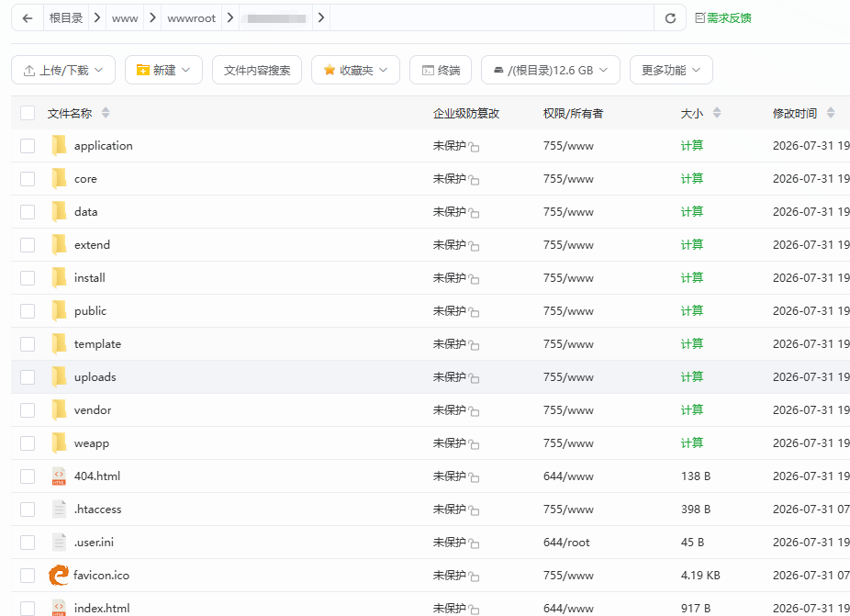The width and height of the screenshot is (850, 616).
Task: Open the extend folder name
Action: [92, 244]
